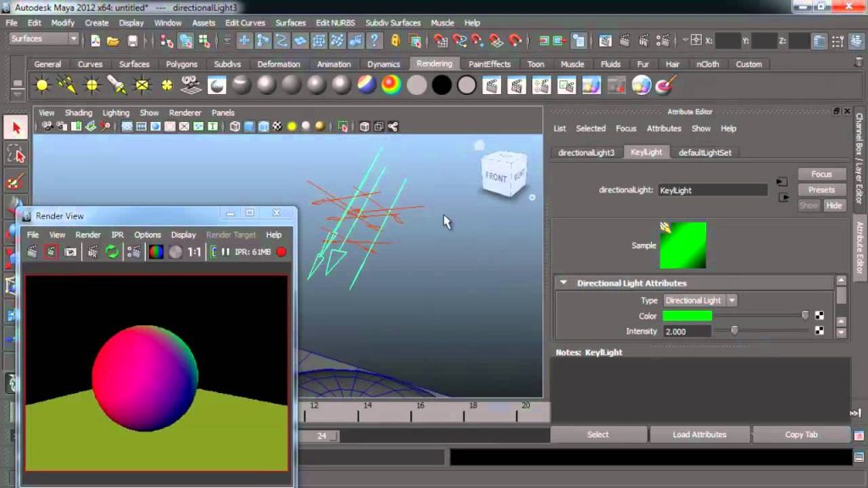Select the directionalLight3 tab
Image resolution: width=868 pixels, height=488 pixels.
[x=587, y=152]
